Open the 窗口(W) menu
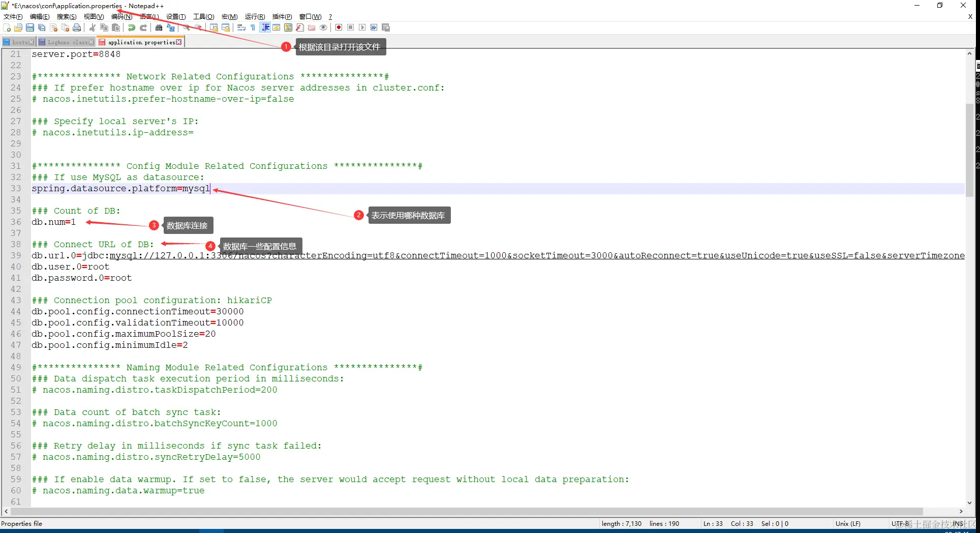This screenshot has height=533, width=980. (x=310, y=17)
